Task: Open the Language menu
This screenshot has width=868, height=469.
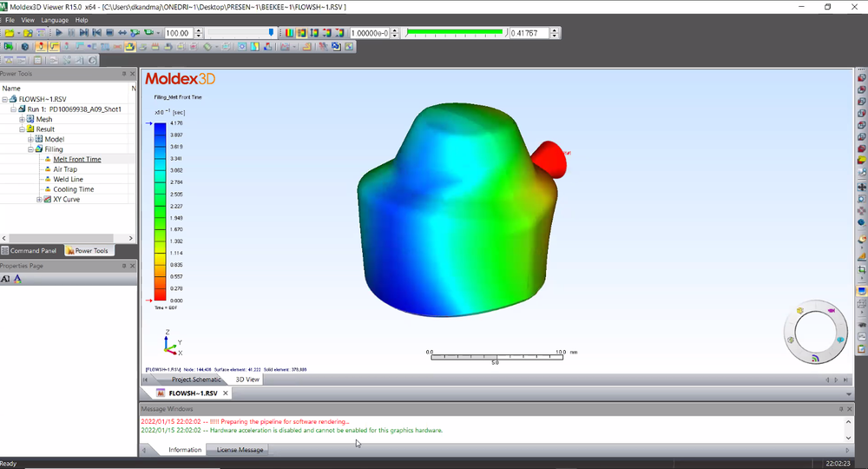Action: tap(55, 20)
